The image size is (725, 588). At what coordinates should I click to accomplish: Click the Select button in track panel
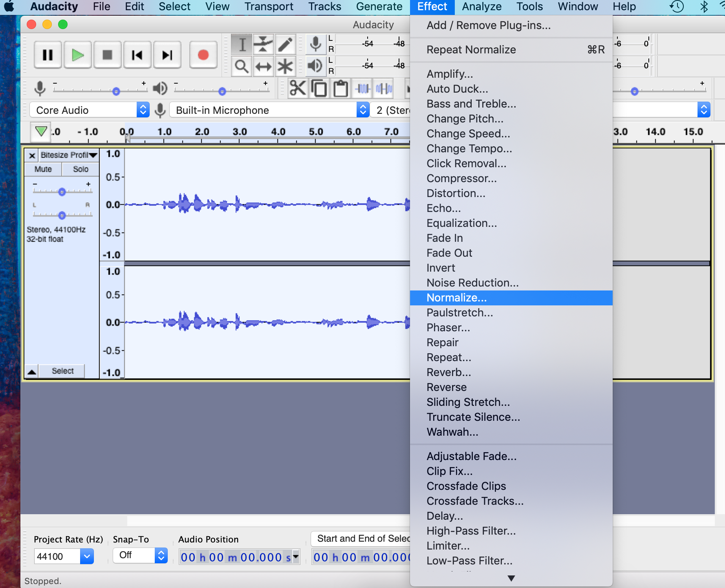click(x=62, y=371)
